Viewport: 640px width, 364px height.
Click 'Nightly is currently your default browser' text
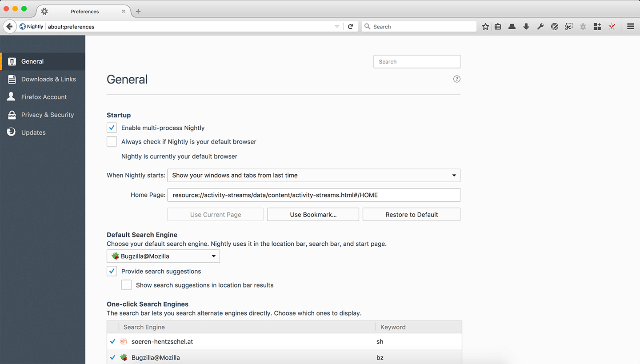pos(179,156)
